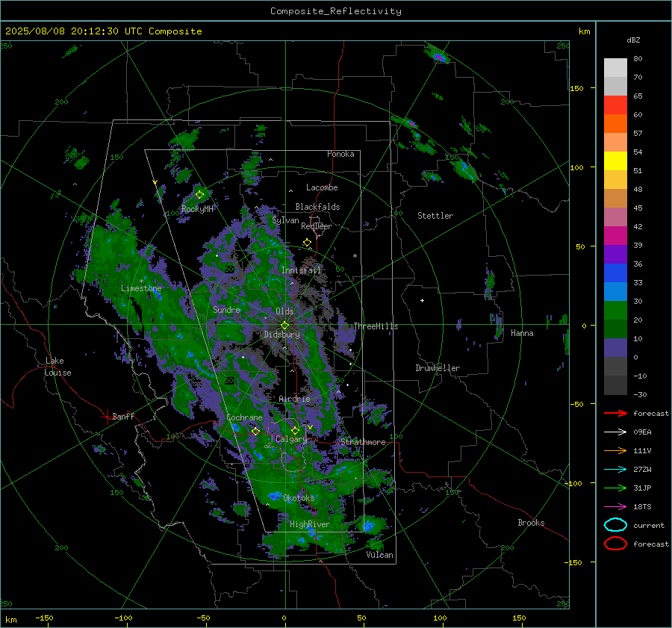Viewport: 672px width, 628px height.
Task: Click the 18TS legend label
Action: pyautogui.click(x=642, y=507)
